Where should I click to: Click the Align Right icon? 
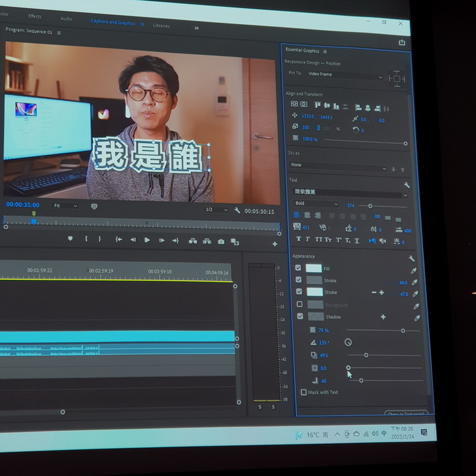click(377, 108)
